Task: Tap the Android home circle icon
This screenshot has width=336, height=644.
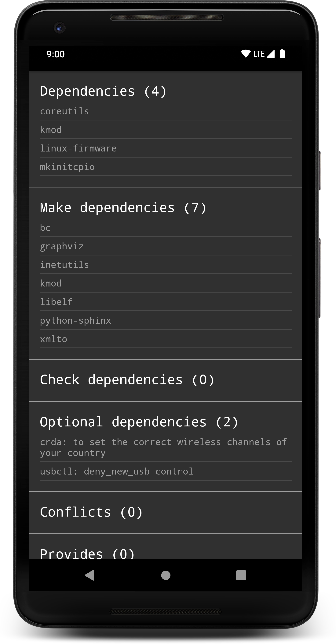Action: pos(166,575)
